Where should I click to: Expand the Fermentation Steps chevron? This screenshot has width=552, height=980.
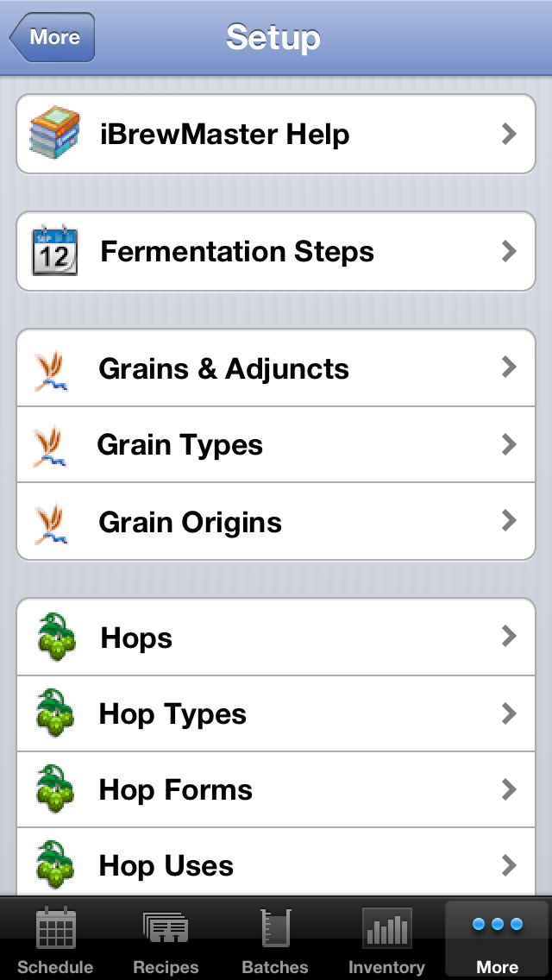click(x=509, y=251)
